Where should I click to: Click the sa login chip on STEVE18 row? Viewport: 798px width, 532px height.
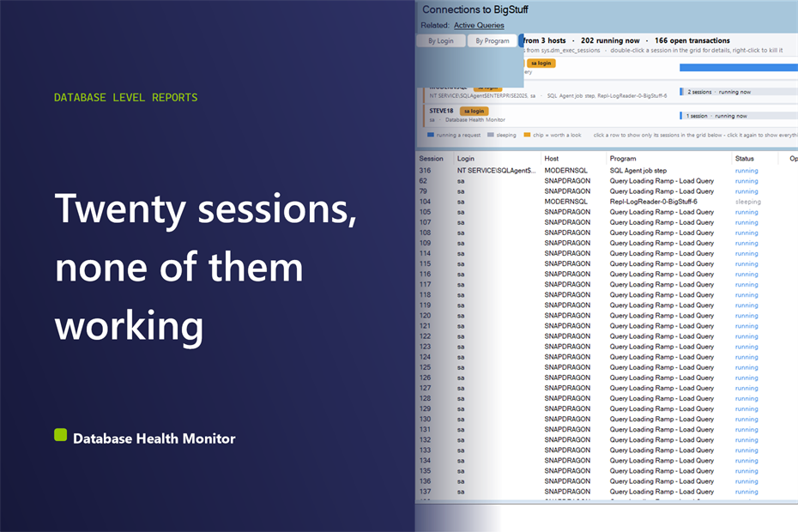475,111
